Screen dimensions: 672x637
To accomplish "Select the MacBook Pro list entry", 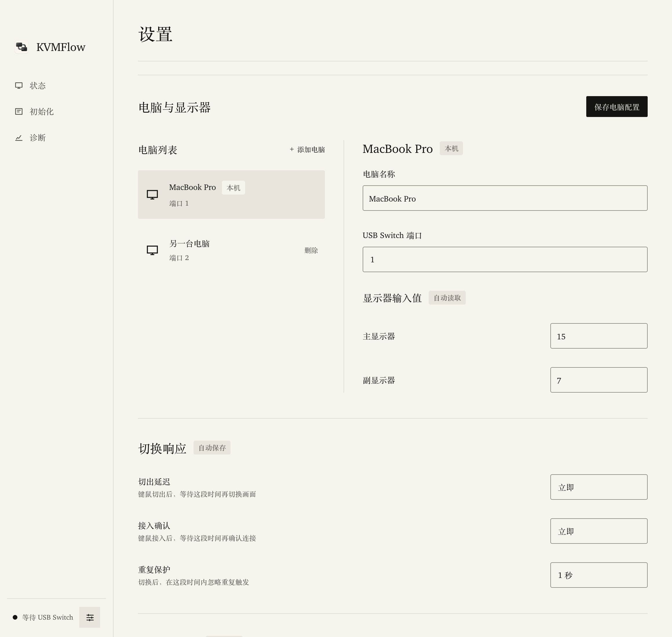I will coord(231,195).
